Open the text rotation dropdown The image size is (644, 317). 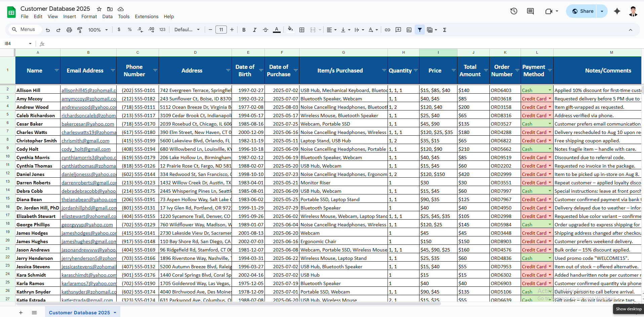coord(373,30)
